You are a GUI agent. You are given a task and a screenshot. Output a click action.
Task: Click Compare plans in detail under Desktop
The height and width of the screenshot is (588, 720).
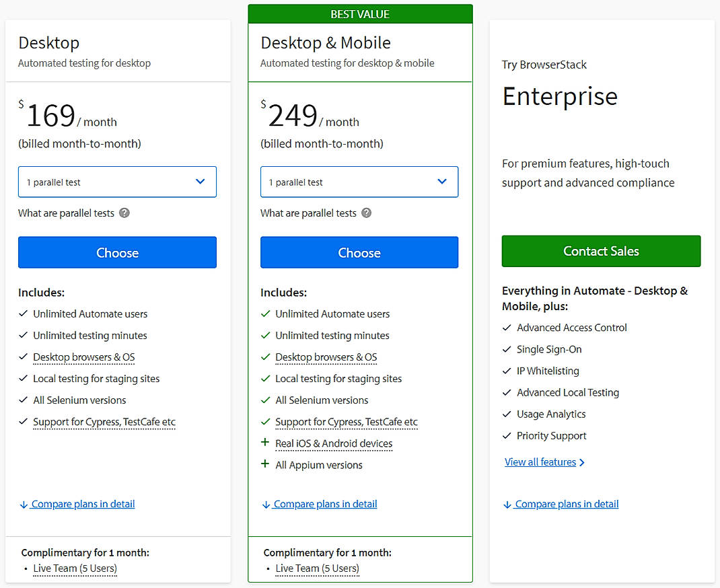[x=77, y=504]
